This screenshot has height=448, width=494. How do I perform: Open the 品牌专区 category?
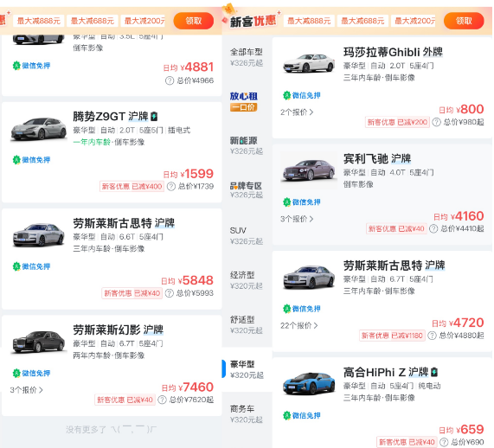pos(247,190)
